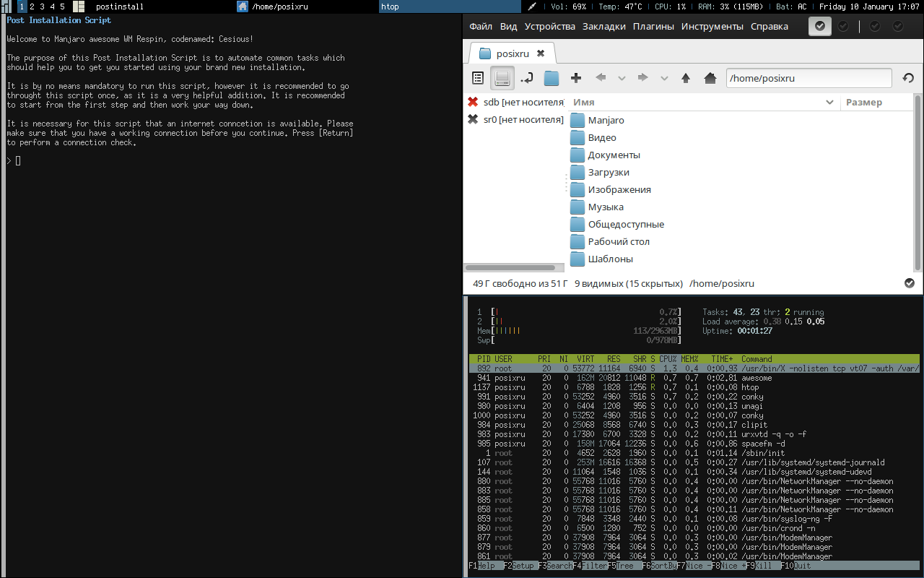Toggle the first panel checkmark button

pos(819,27)
